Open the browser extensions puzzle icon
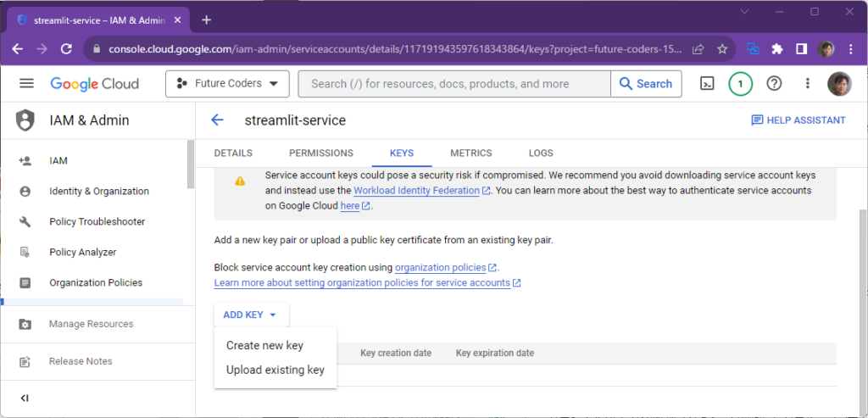The width and height of the screenshot is (868, 418). point(776,48)
